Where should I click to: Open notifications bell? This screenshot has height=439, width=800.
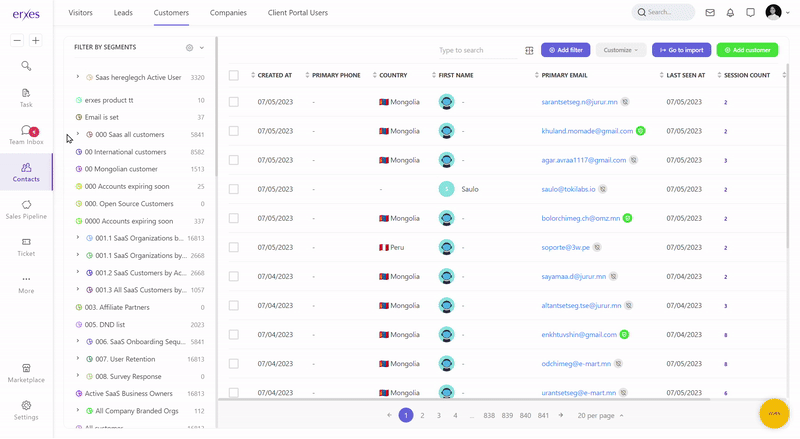tap(730, 12)
